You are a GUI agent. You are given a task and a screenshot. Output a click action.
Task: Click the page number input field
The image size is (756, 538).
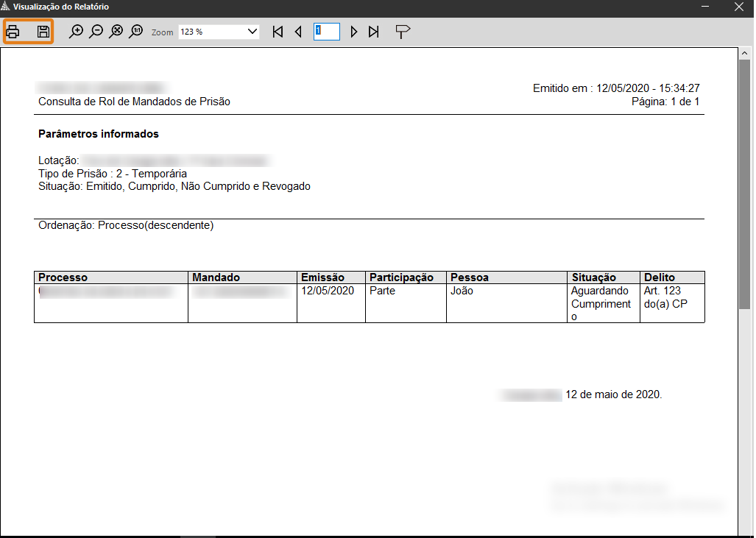coord(326,32)
